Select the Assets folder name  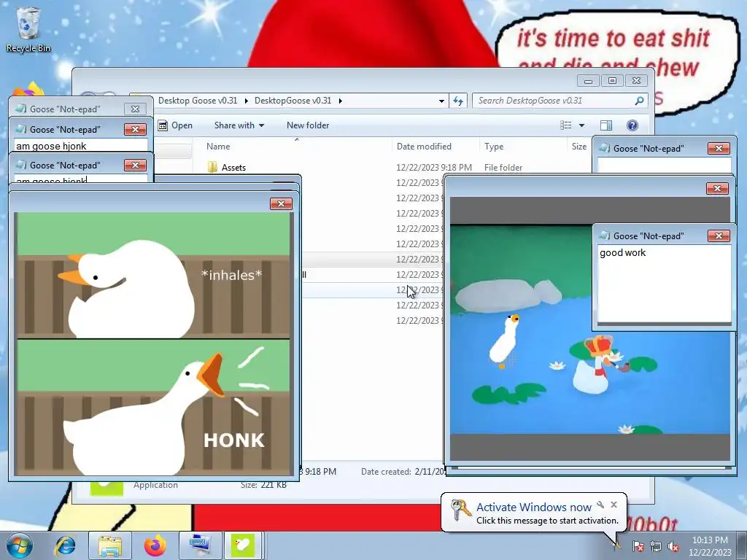[x=233, y=168]
